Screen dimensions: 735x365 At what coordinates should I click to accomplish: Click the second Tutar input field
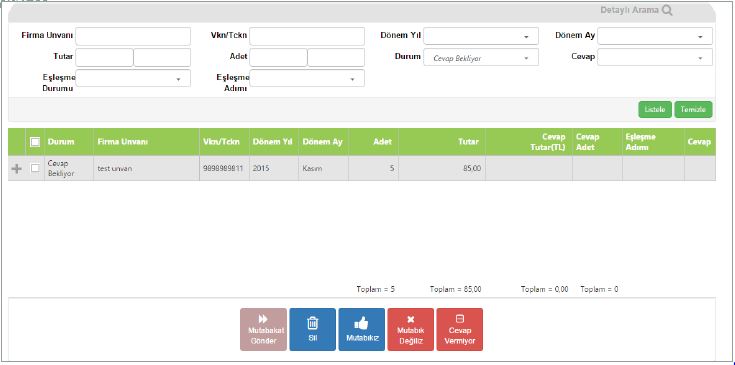(x=162, y=57)
